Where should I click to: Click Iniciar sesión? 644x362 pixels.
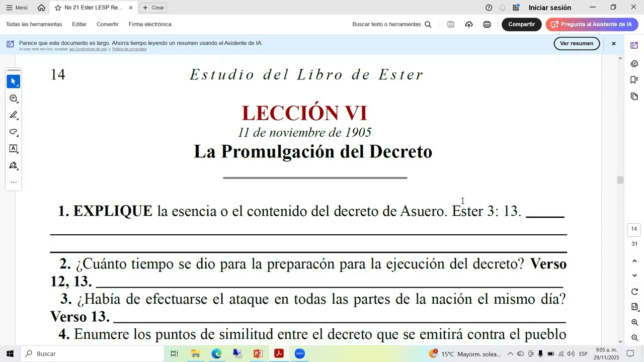(x=550, y=8)
